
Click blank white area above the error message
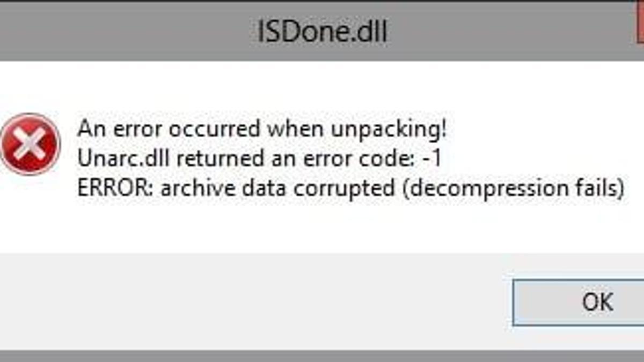click(322, 86)
